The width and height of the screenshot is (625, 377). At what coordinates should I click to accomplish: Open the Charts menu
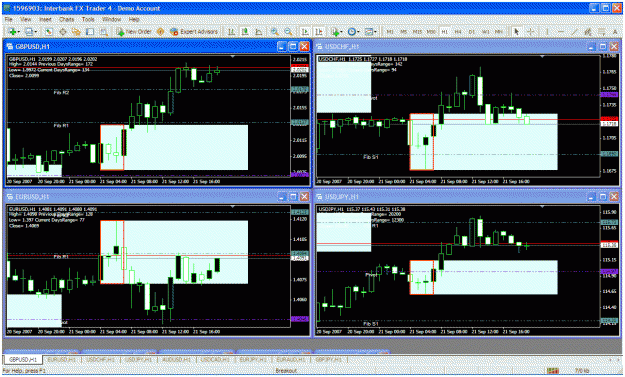(67, 19)
